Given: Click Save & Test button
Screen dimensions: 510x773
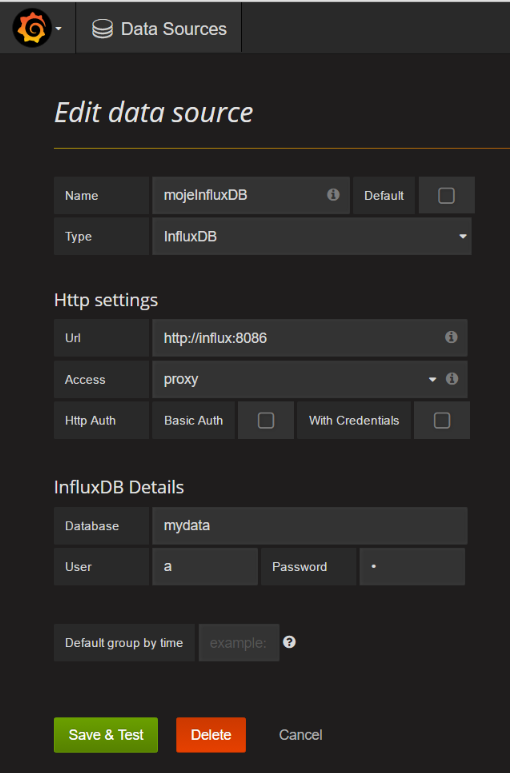Looking at the screenshot, I should click(106, 735).
